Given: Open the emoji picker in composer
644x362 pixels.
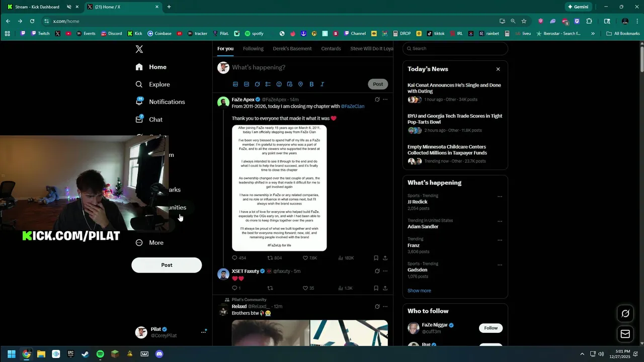Looking at the screenshot, I should (279, 84).
